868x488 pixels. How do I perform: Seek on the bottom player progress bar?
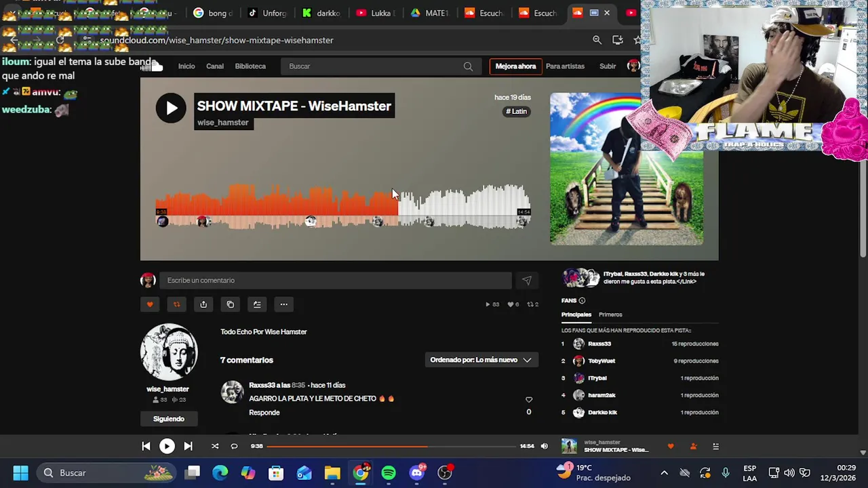click(x=391, y=446)
